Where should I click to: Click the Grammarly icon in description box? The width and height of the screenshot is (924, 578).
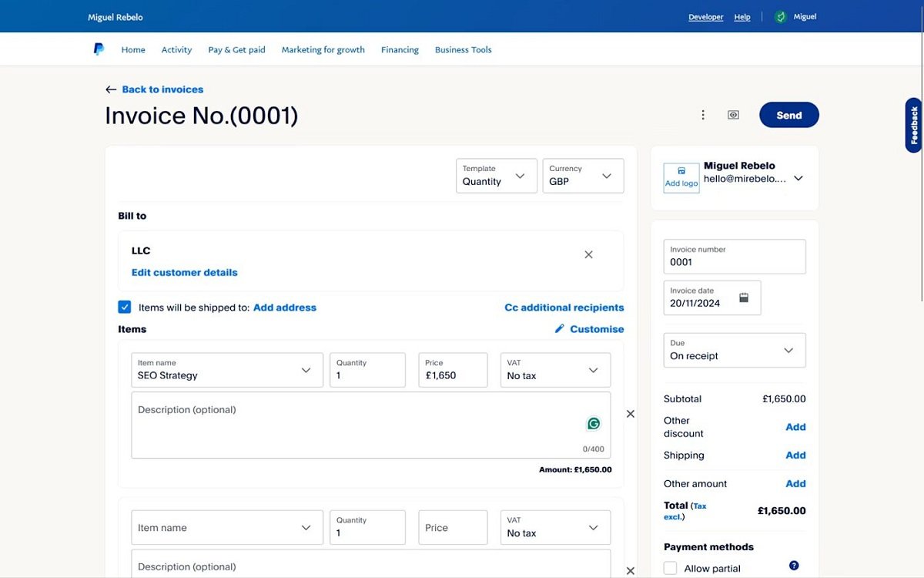click(x=593, y=423)
